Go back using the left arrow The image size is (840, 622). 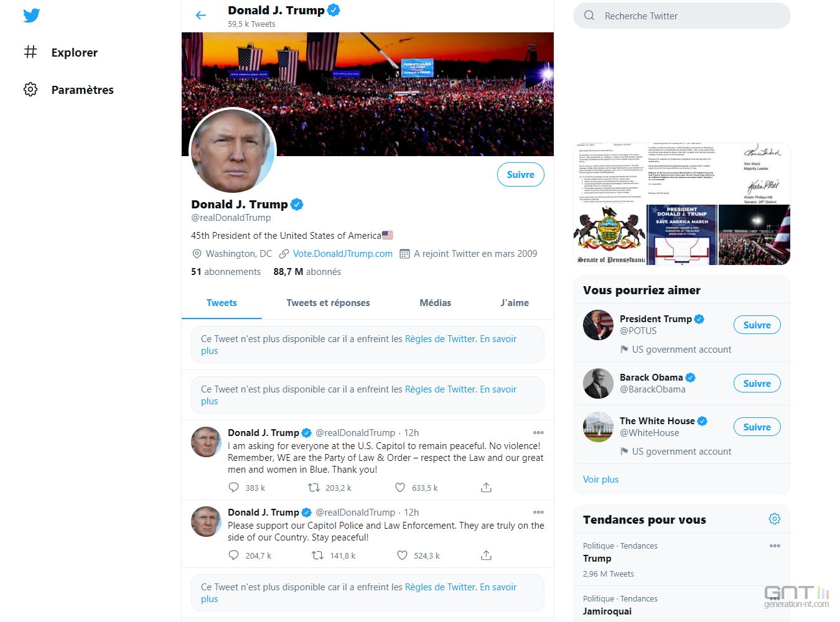tap(200, 16)
